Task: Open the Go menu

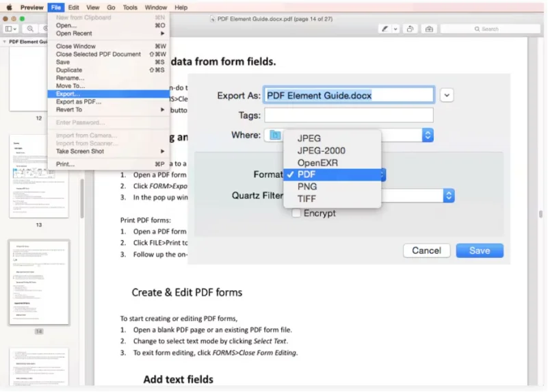Action: click(111, 8)
